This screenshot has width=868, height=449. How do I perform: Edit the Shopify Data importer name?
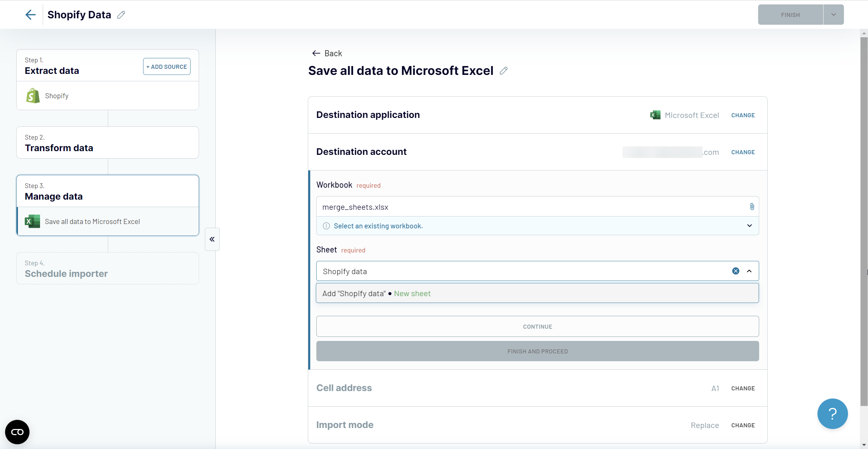(x=121, y=15)
